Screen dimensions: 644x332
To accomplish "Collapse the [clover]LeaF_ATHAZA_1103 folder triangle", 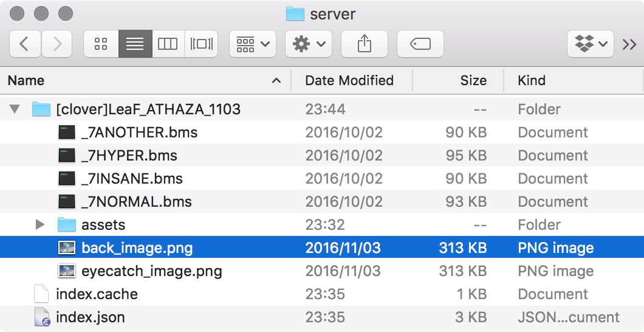I will 15,109.
